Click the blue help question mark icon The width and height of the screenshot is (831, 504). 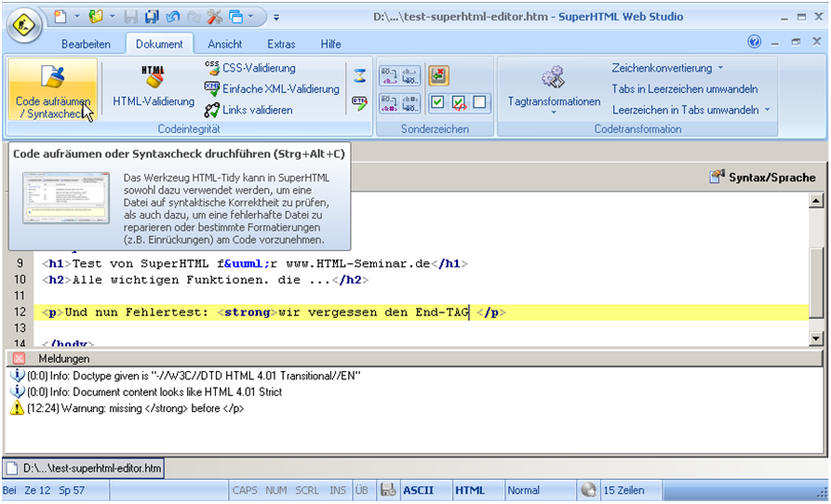[x=754, y=42]
